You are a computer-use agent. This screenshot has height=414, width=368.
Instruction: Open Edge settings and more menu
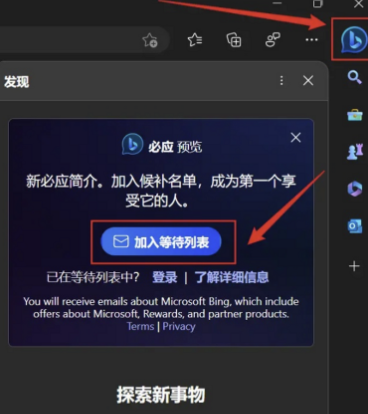pos(312,40)
